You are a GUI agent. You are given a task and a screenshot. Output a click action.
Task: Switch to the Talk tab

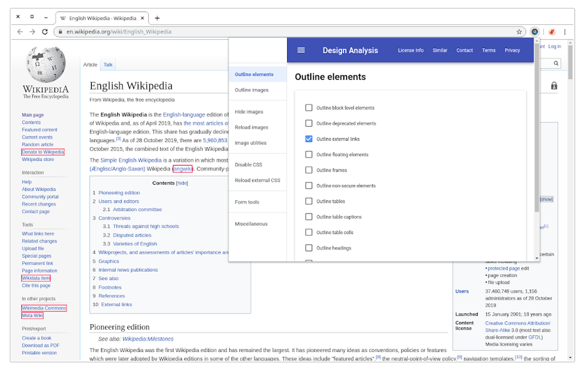click(x=108, y=64)
